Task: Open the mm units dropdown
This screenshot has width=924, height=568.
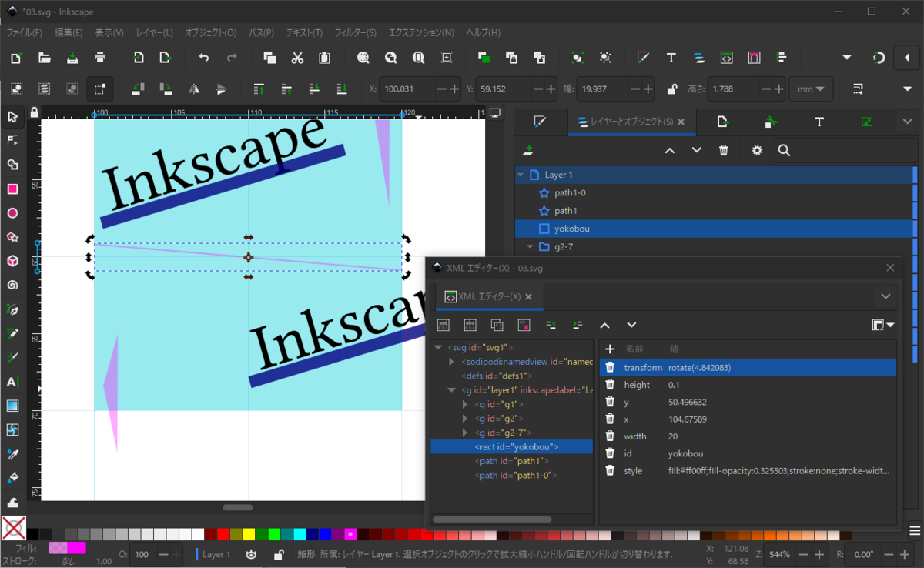Action: 811,89
